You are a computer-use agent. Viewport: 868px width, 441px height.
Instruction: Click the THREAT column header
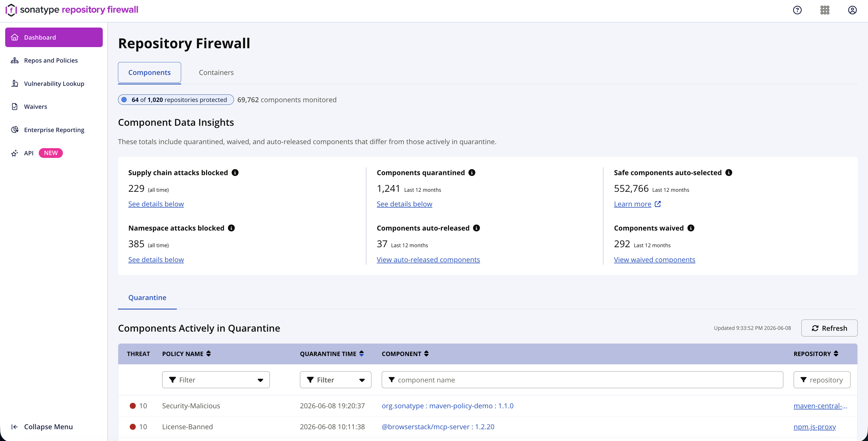tap(138, 354)
